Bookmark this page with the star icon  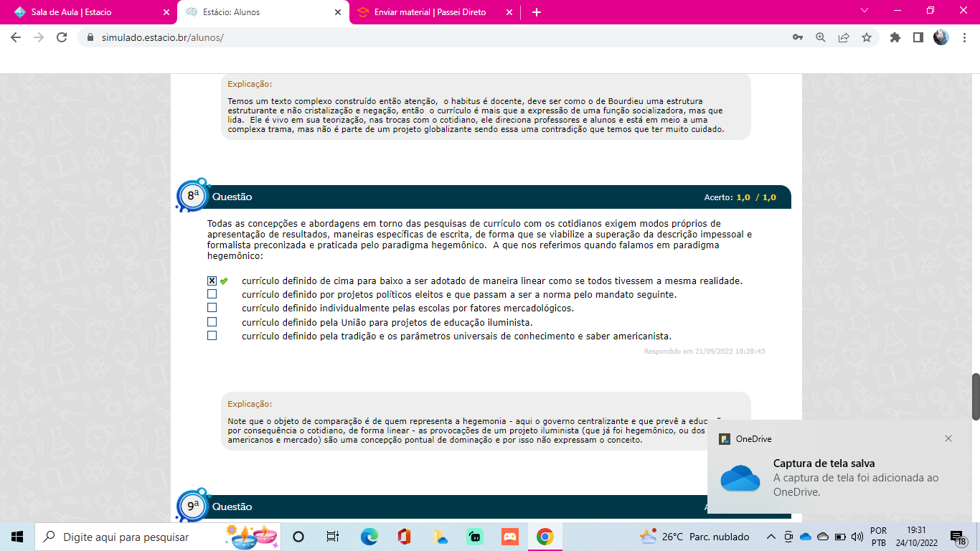[867, 37]
